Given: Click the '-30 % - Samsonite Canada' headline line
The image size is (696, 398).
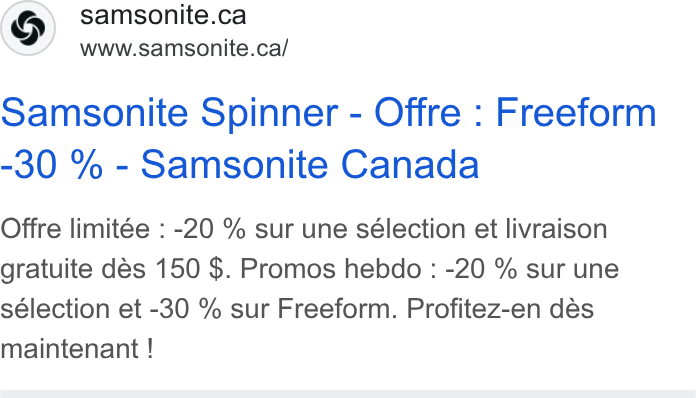Looking at the screenshot, I should [x=240, y=165].
